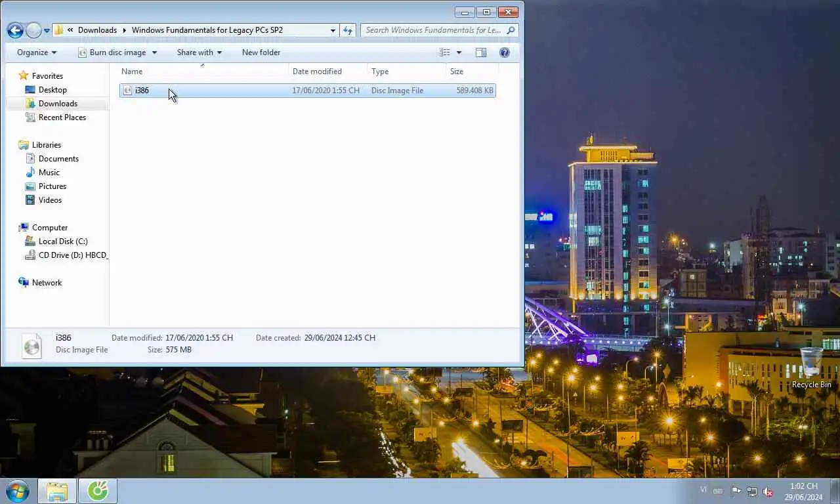
Task: Click Burn disc image button
Action: click(x=112, y=52)
